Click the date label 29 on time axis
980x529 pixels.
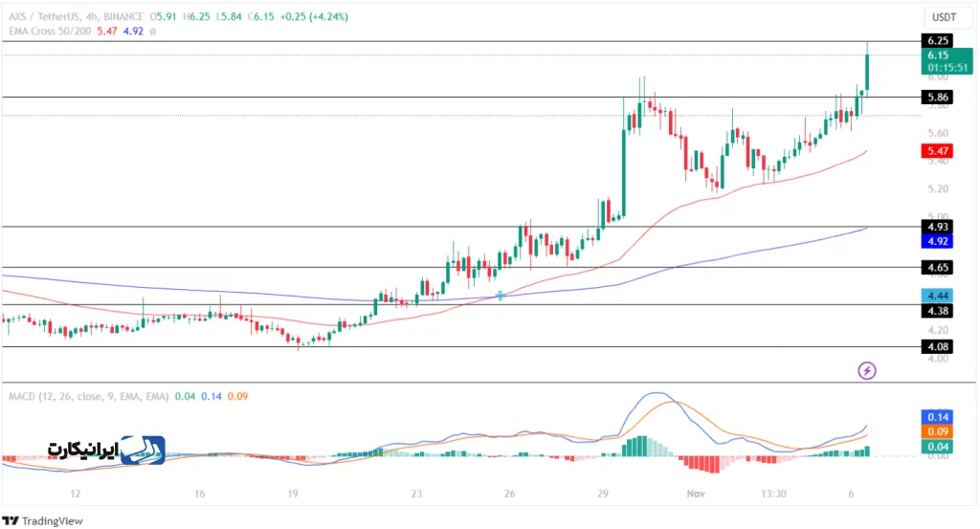point(603,494)
